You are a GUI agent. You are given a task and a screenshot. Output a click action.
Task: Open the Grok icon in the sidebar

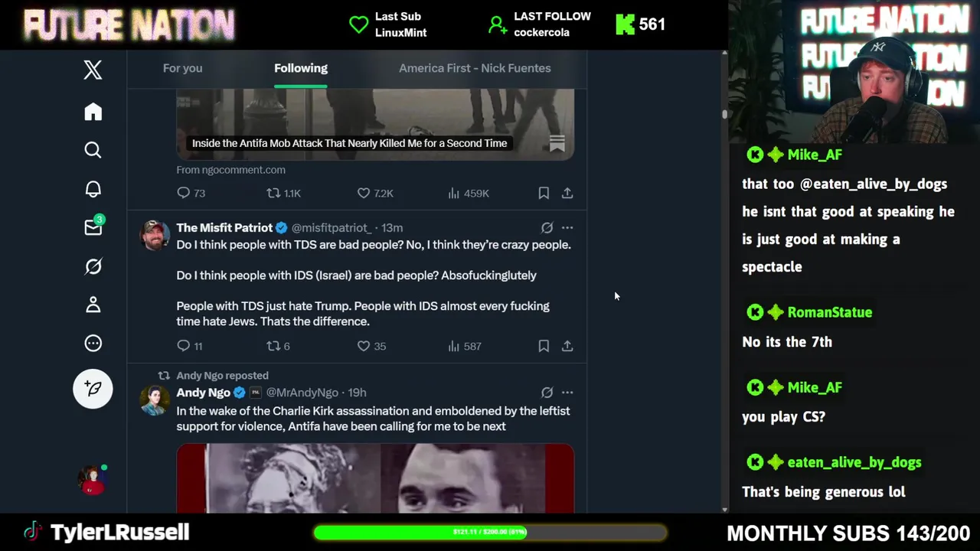click(93, 266)
